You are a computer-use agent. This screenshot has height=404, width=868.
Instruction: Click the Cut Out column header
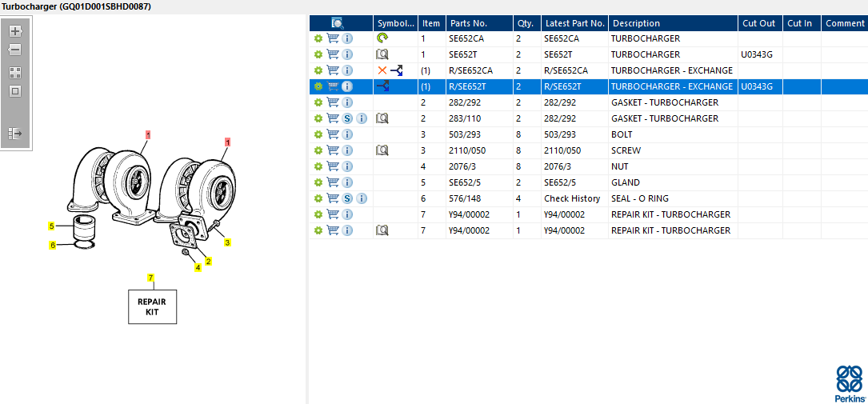click(758, 23)
